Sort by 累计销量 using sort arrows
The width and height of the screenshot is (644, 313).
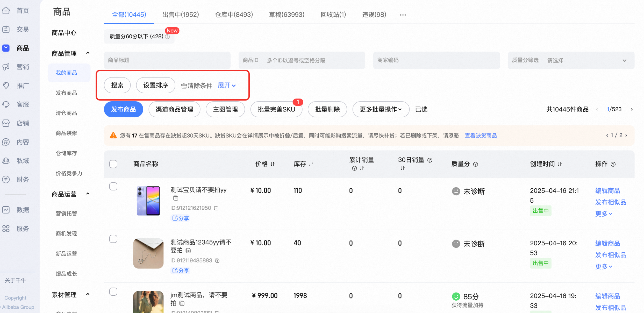click(362, 168)
